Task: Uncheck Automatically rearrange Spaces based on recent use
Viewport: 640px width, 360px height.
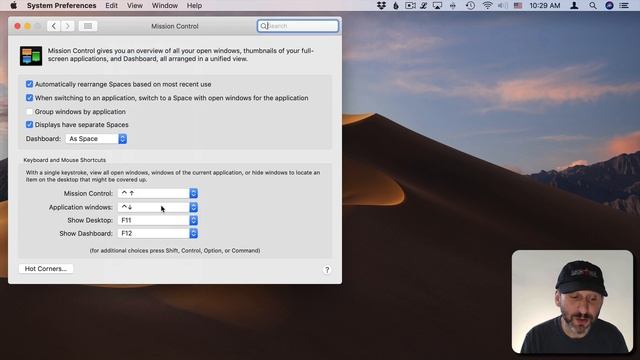Action: (29, 84)
